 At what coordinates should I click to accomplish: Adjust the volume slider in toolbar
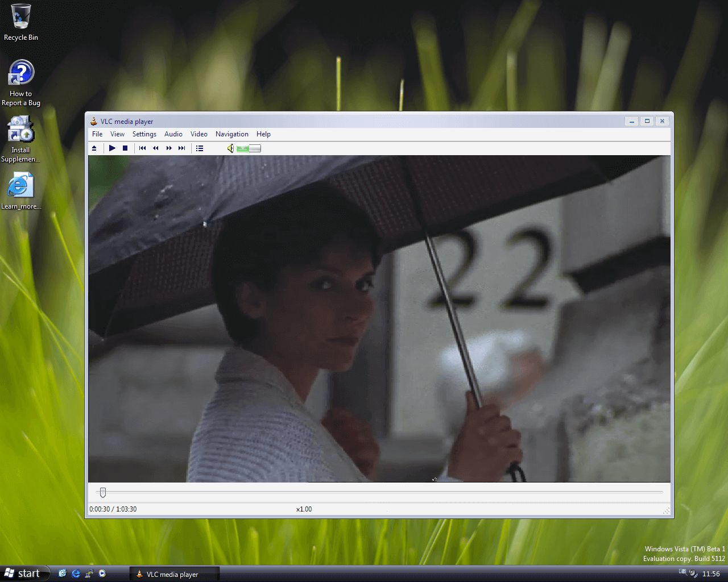coord(249,148)
